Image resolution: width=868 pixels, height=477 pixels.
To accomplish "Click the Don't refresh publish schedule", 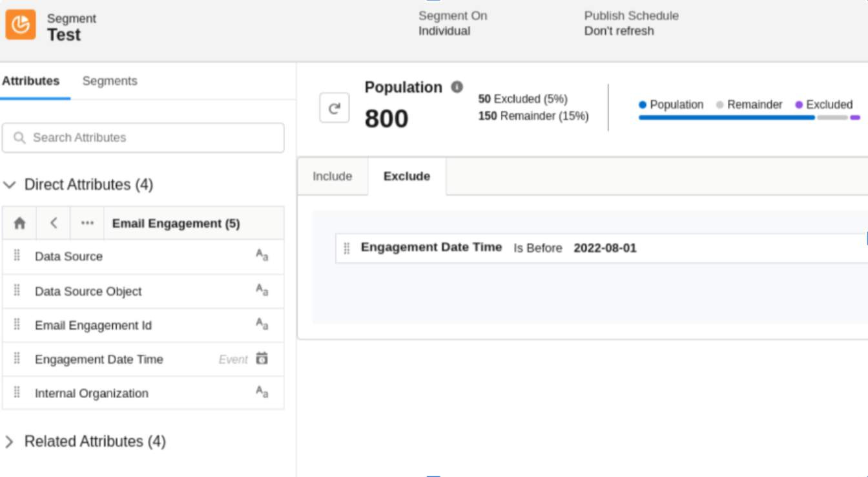I will [x=619, y=30].
